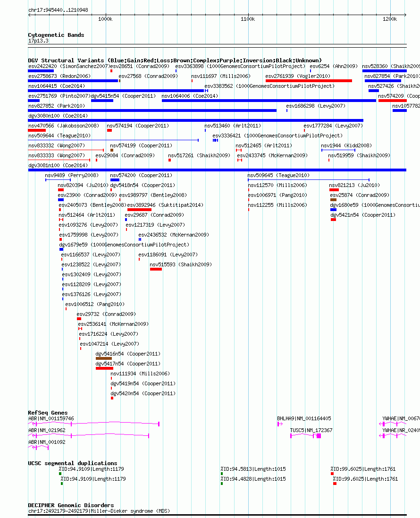Select the esv2433745 (McKernan2009) label
The height and width of the screenshot is (518, 420).
point(272,155)
